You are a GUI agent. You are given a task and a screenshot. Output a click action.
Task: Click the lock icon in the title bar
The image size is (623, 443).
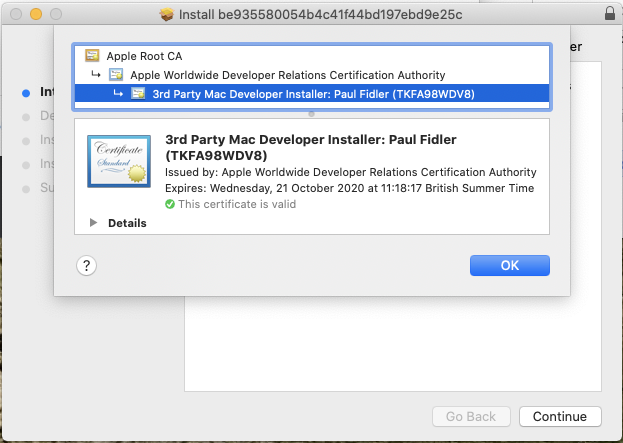click(610, 14)
